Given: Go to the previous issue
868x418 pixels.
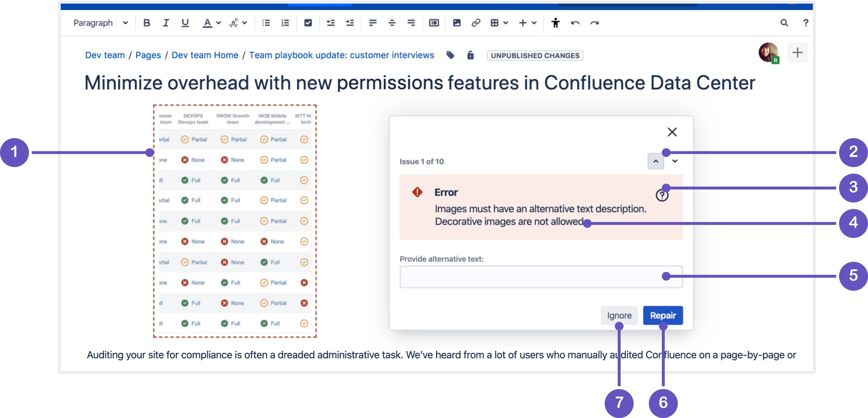Looking at the screenshot, I should 656,161.
